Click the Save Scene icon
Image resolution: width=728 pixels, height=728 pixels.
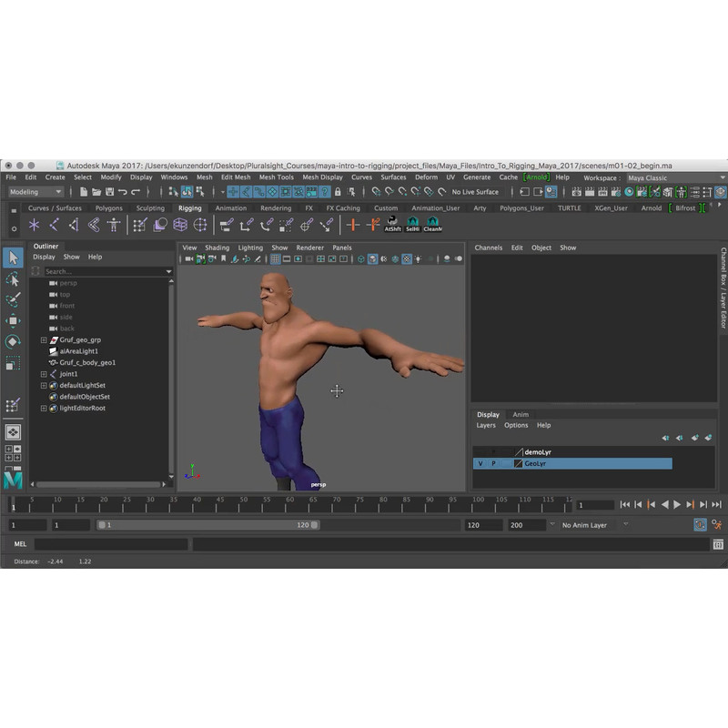(109, 192)
